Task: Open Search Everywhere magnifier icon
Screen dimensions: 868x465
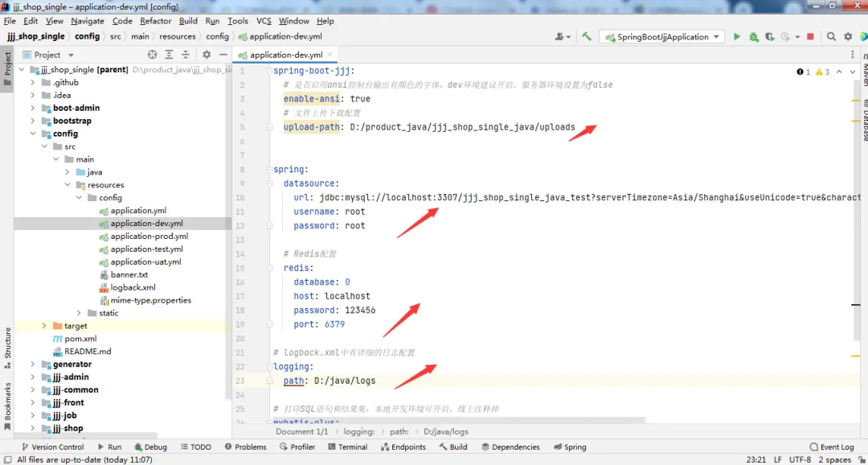Action: point(831,37)
